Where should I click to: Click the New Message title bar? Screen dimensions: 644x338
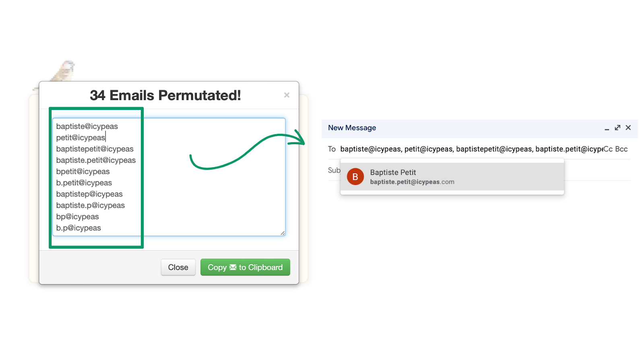point(443,128)
